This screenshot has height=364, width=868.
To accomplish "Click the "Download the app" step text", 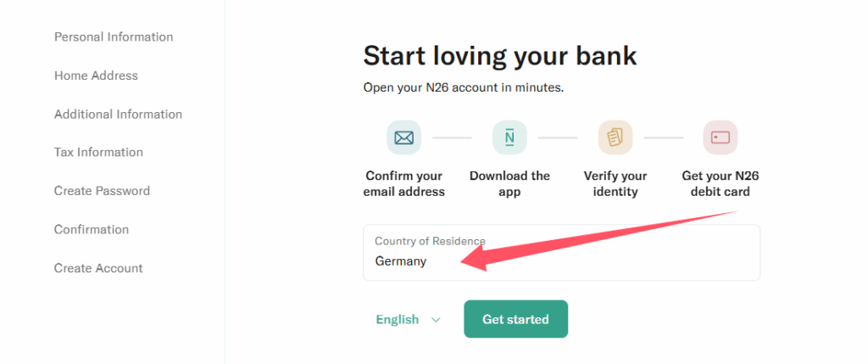I will (509, 184).
